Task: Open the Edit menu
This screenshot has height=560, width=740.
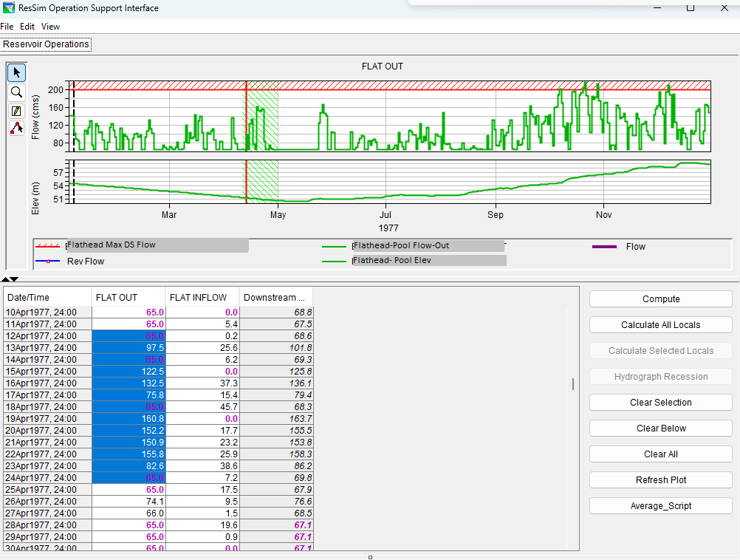Action: click(27, 27)
